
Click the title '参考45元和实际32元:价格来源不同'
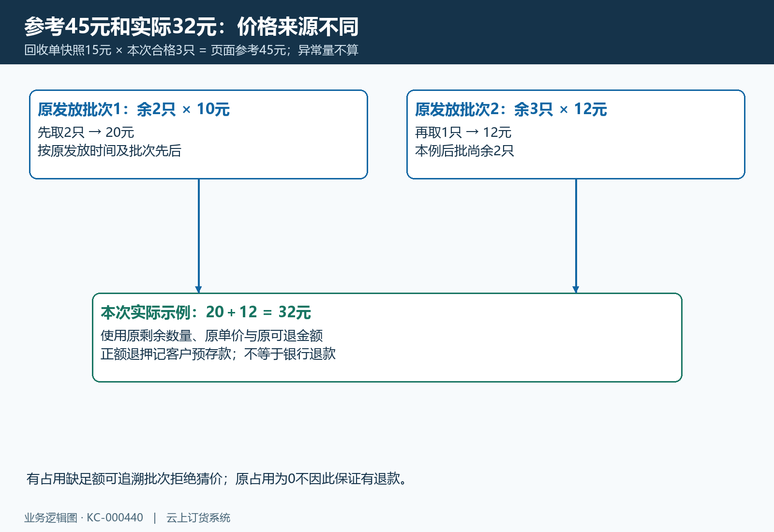pos(192,27)
